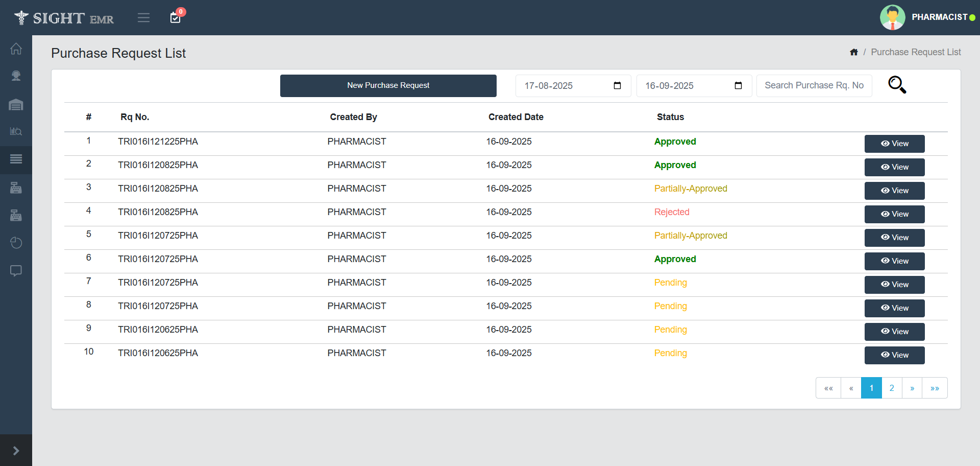Viewport: 980px width, 466px height.
Task: Open the task checklist notification icon
Action: pos(176,18)
